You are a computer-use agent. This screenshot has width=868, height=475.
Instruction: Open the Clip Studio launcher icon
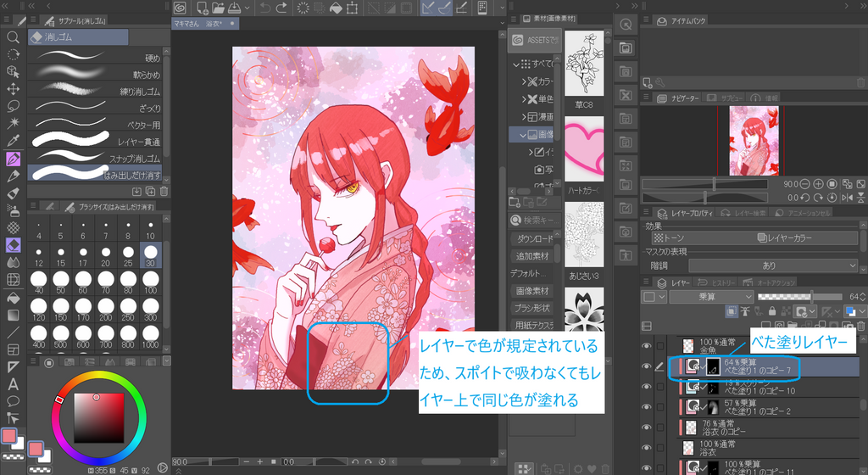180,8
